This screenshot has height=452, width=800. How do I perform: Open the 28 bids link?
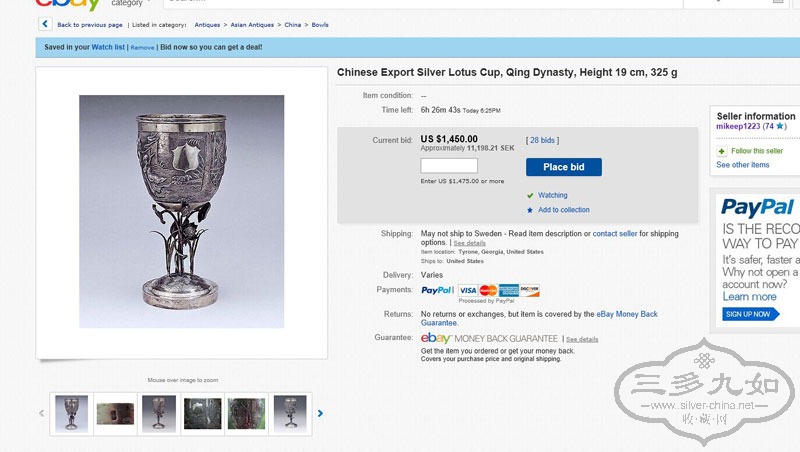[x=542, y=140]
